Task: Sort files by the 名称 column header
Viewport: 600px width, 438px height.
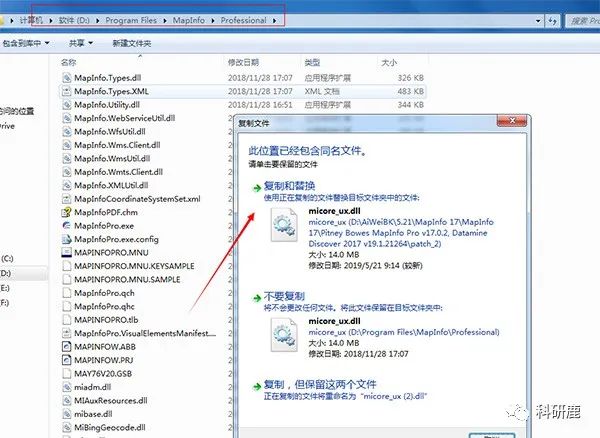Action: pos(68,62)
